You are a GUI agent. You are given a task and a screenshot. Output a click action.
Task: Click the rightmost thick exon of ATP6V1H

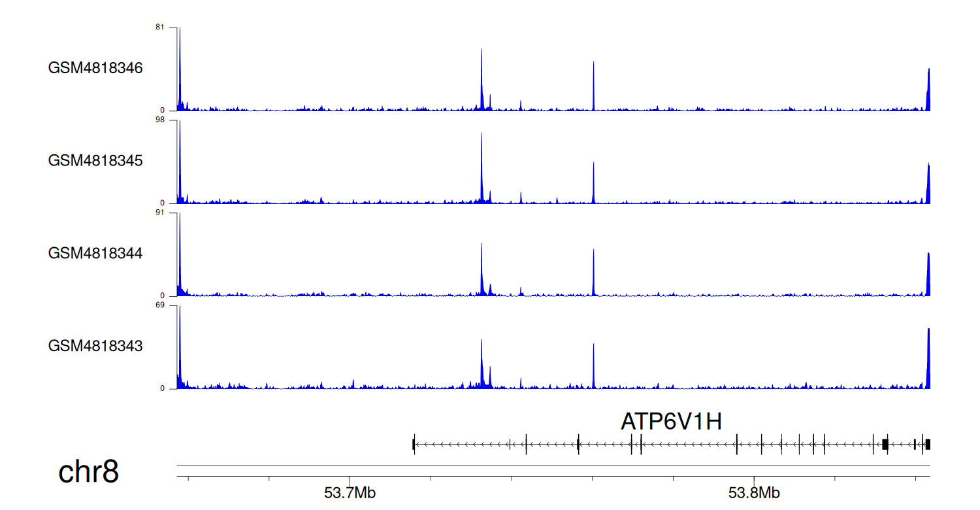click(x=928, y=445)
